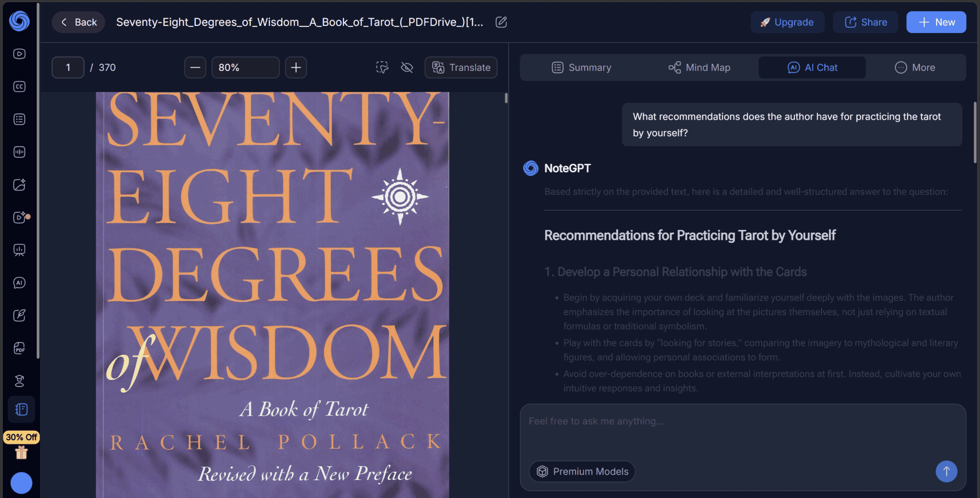Expand the Premium Models selector

point(582,471)
